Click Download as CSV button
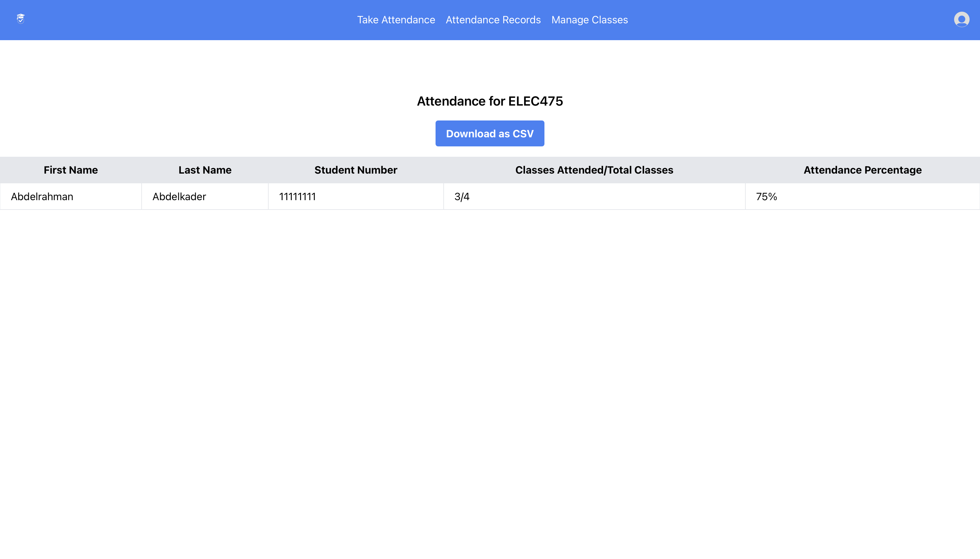The height and width of the screenshot is (559, 980). (489, 133)
